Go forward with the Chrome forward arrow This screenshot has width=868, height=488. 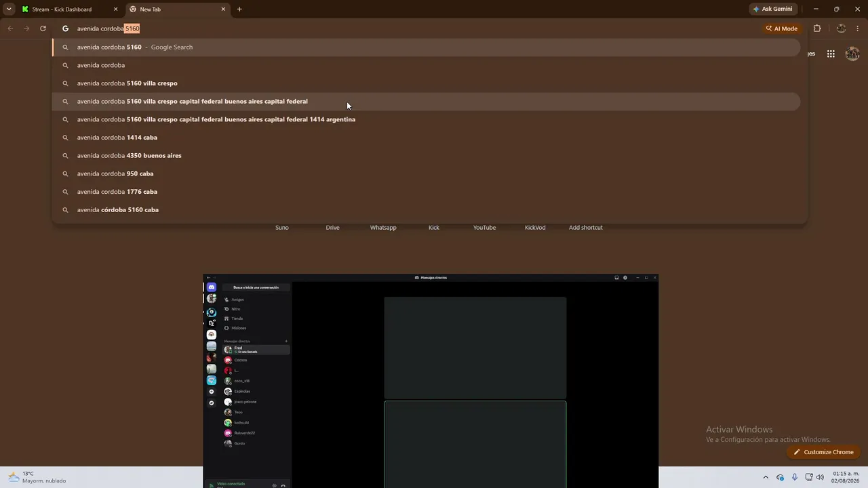[x=26, y=28]
